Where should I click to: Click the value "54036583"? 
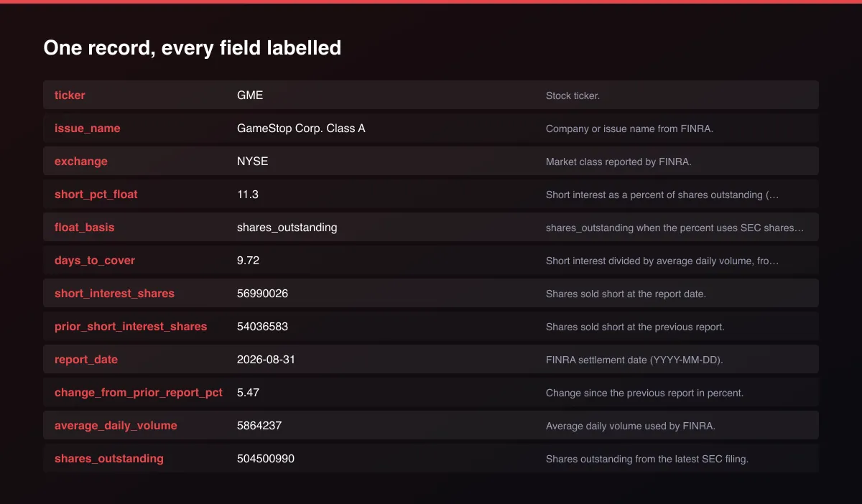[x=263, y=327]
